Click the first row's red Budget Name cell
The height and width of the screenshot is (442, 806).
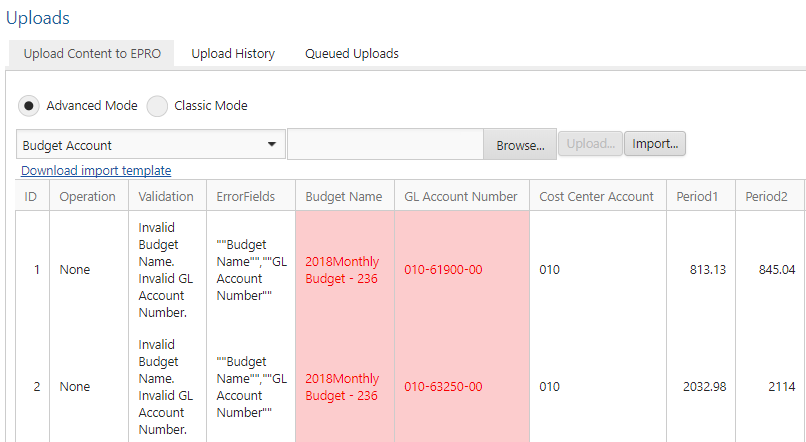point(344,270)
